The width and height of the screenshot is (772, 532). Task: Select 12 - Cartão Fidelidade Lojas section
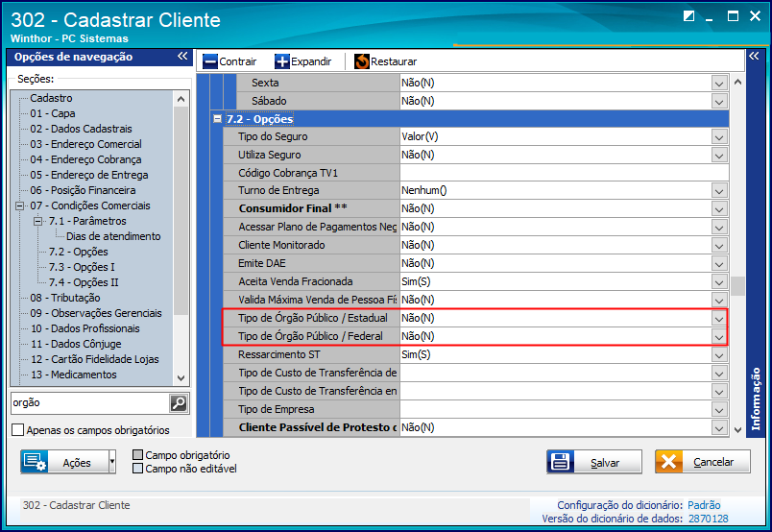tap(94, 359)
